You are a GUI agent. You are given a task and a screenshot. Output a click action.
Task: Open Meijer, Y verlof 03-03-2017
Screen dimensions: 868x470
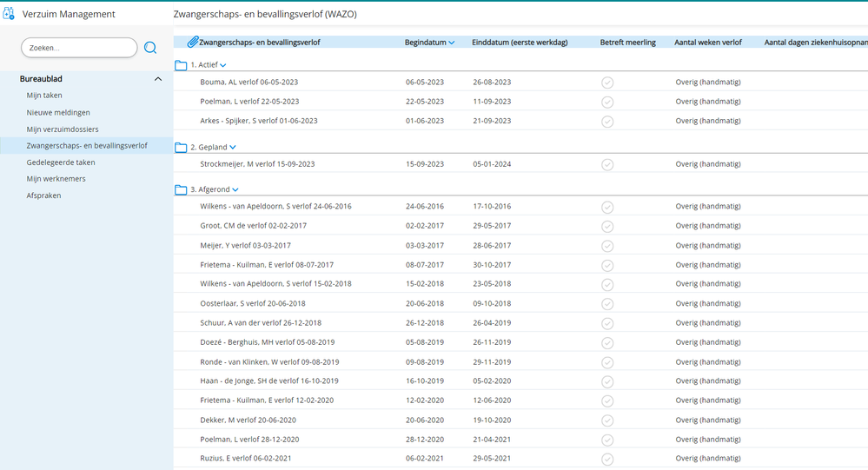[245, 245]
